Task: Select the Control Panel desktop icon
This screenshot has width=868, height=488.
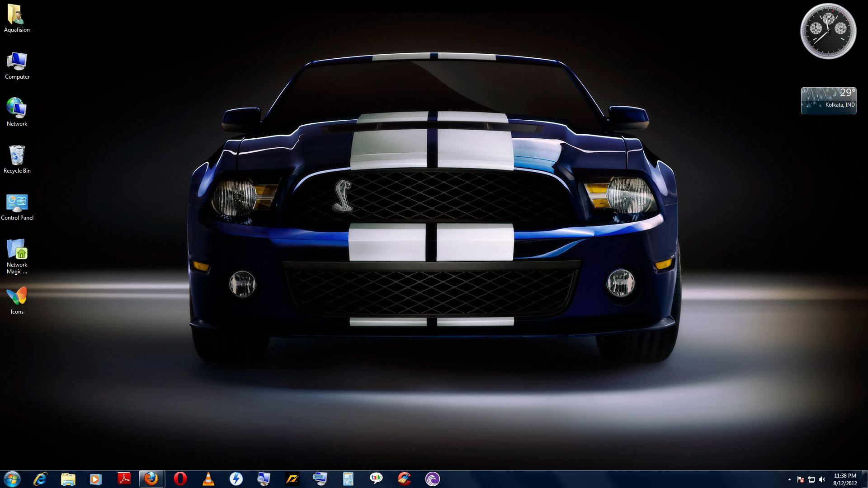Action: [17, 206]
